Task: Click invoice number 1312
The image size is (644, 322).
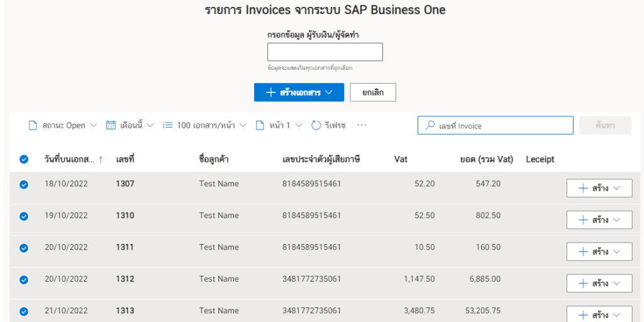Action: coord(125,279)
